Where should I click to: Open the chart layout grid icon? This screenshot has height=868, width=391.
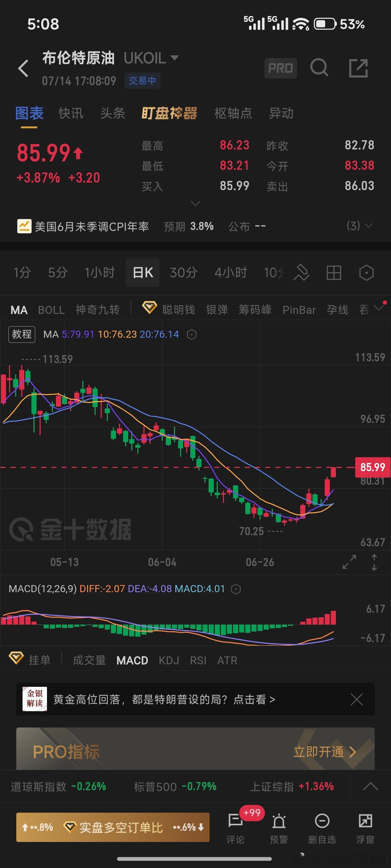point(334,273)
